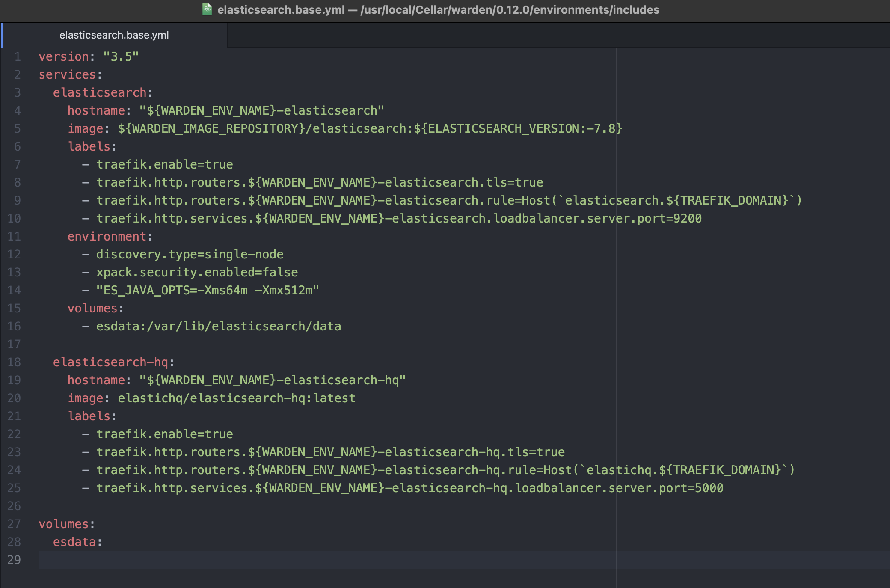
Task: Click the YAML document icon in the title bar
Action: click(x=207, y=9)
